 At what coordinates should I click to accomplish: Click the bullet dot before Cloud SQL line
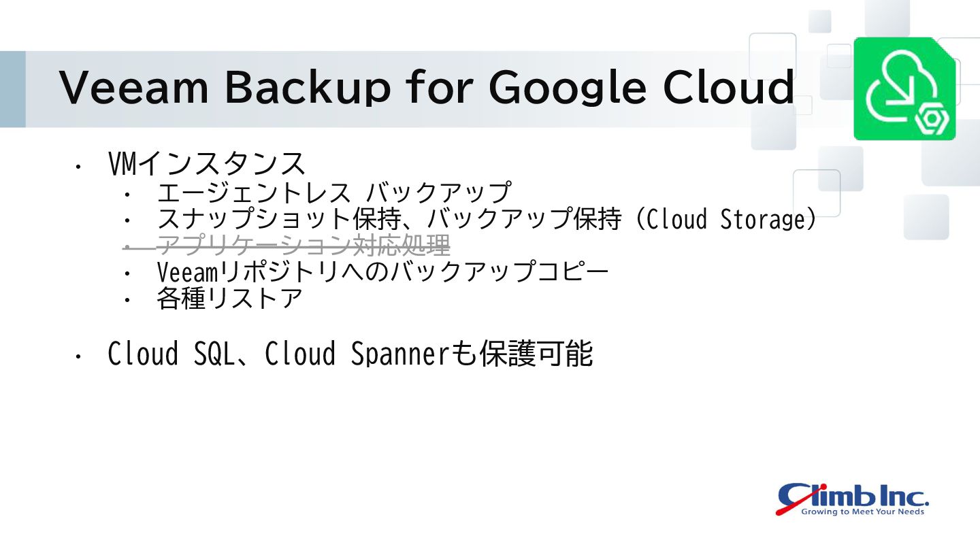click(79, 356)
